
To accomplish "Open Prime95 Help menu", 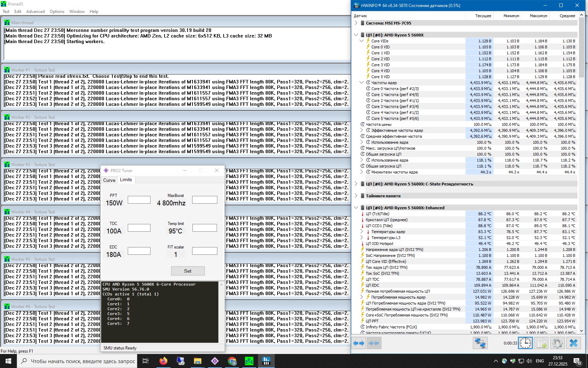I will coord(94,12).
